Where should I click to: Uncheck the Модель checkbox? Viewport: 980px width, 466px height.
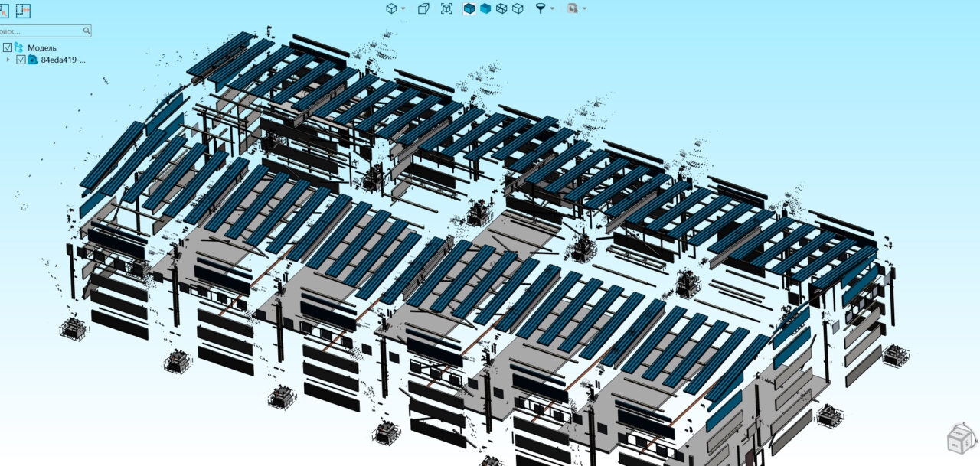[x=8, y=47]
